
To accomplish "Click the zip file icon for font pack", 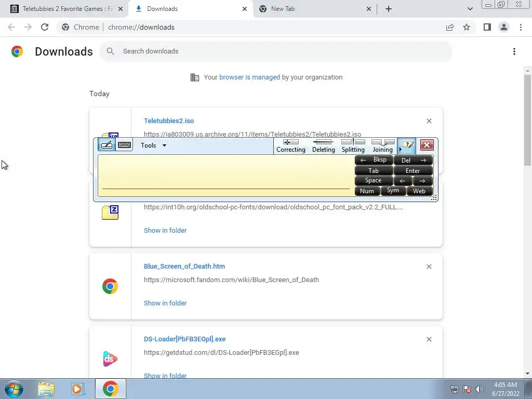I will point(110,212).
